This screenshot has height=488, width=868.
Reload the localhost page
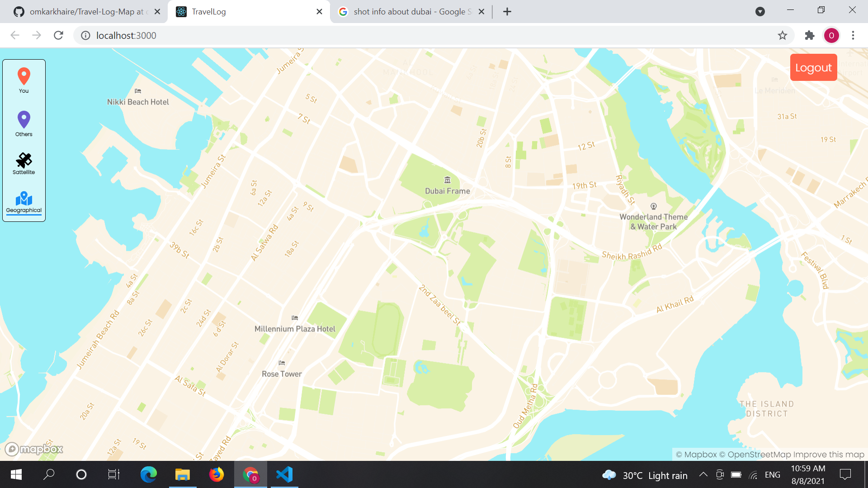tap(58, 35)
